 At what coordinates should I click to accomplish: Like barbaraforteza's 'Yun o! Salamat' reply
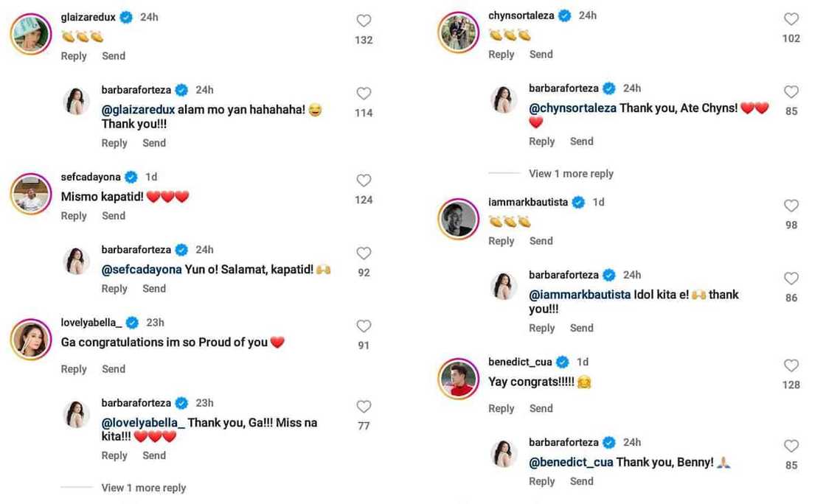[x=364, y=253]
